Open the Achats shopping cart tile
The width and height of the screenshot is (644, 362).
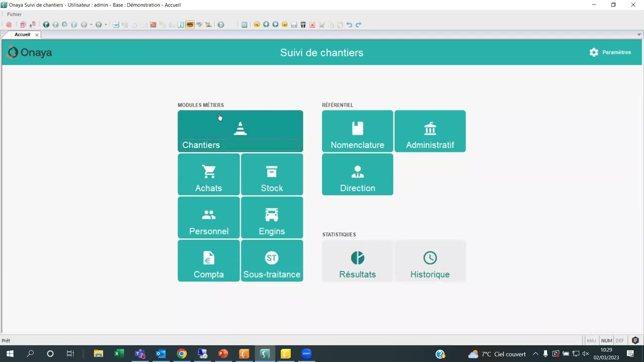pos(209,174)
